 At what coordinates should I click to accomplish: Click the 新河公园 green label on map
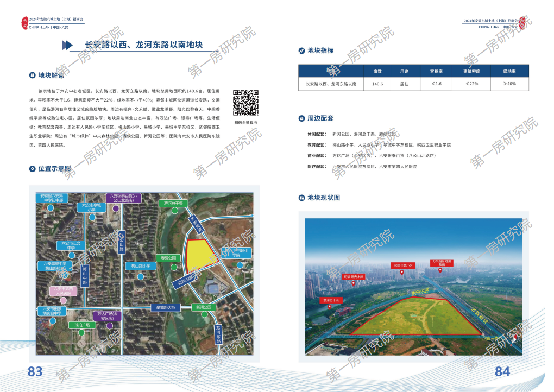click(x=203, y=307)
